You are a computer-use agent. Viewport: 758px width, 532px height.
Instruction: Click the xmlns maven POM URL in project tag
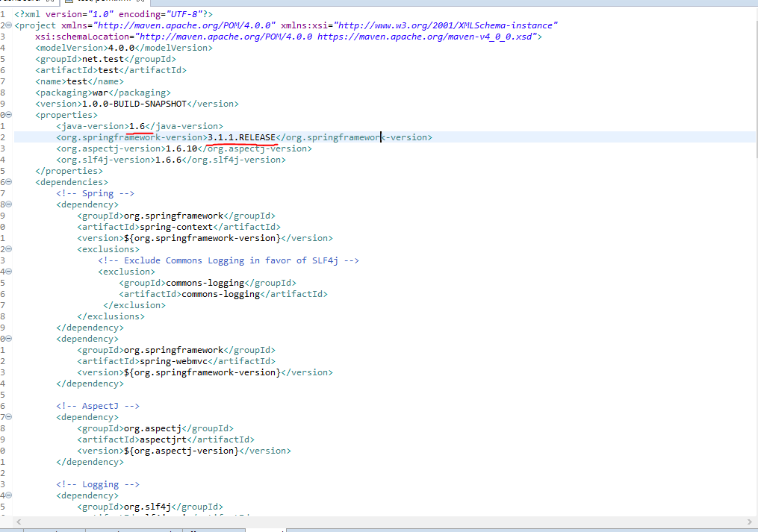tap(184, 25)
